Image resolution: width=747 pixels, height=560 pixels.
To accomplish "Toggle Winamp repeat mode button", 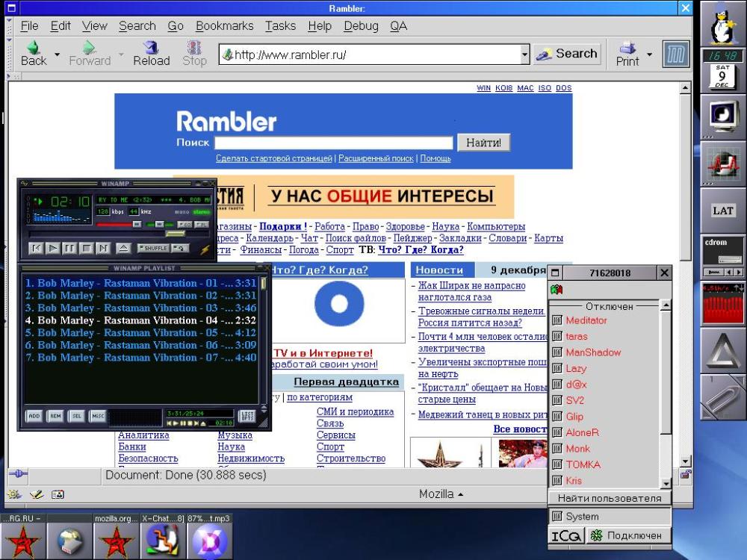I will coord(180,248).
